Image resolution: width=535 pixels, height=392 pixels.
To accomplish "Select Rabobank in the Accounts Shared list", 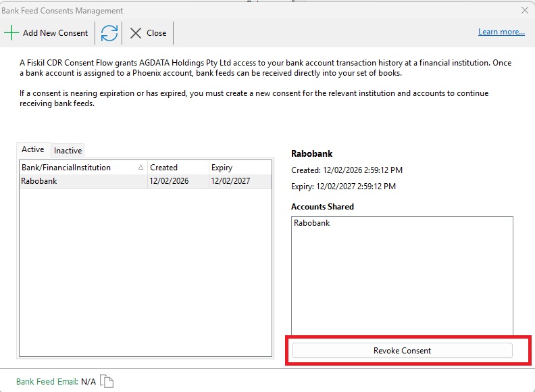I will [312, 223].
